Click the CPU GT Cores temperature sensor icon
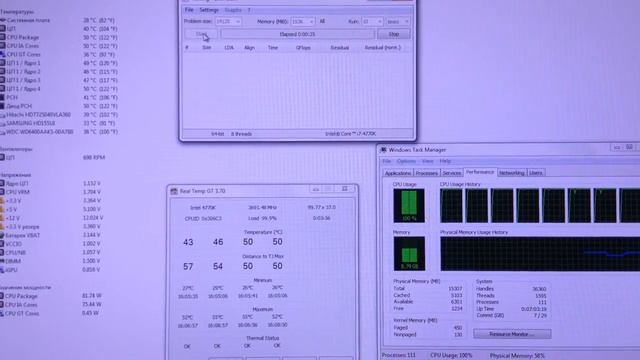This screenshot has width=640, height=360. pos(2,54)
